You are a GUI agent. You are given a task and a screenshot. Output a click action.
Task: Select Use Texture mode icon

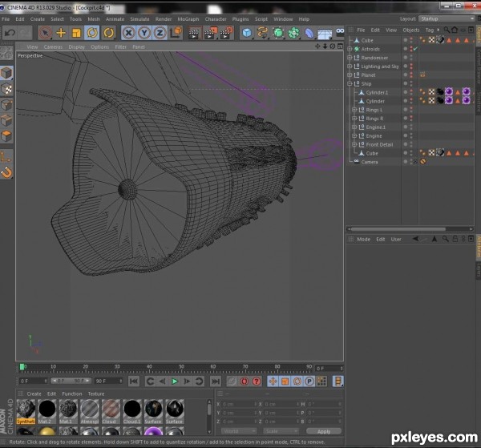pos(6,89)
